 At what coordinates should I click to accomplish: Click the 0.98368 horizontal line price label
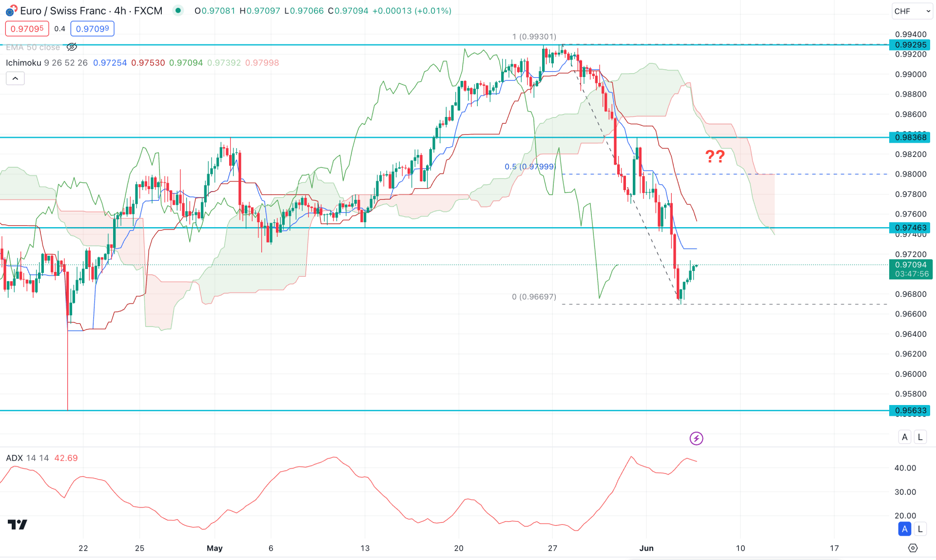pos(911,137)
